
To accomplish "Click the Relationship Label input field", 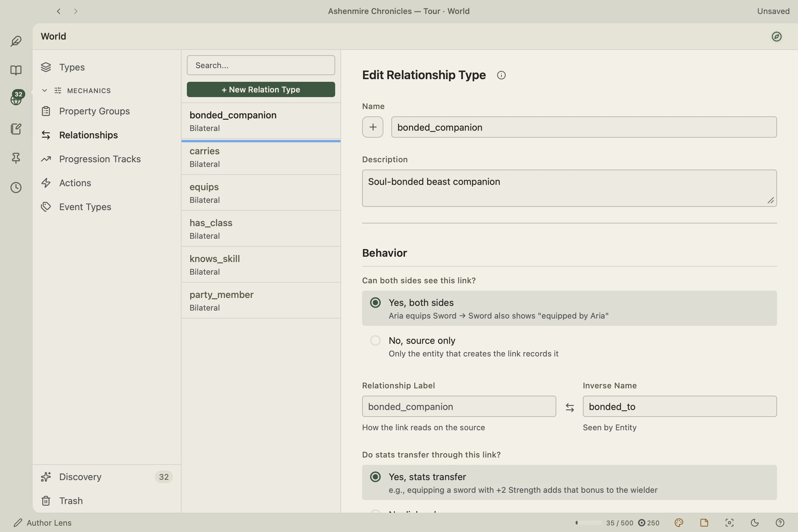I will click(459, 406).
